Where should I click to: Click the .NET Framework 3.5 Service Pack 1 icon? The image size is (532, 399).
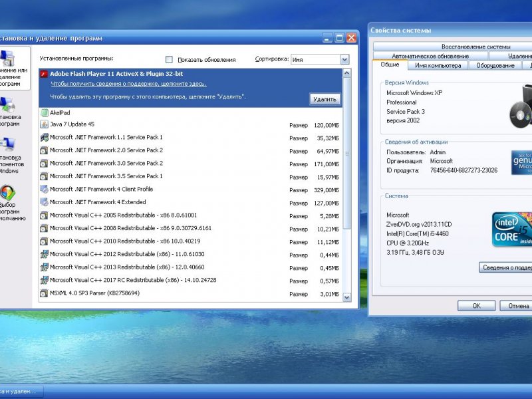[x=44, y=176]
